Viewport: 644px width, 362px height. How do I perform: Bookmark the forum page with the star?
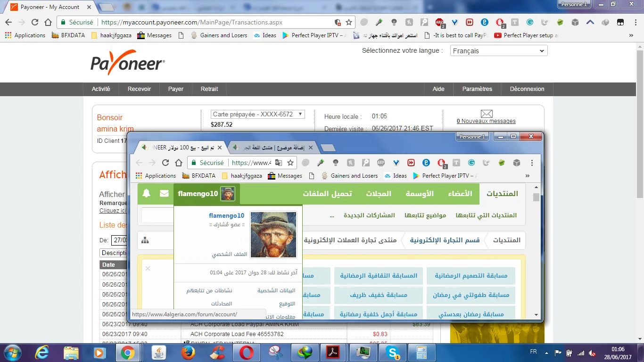pos(290,163)
